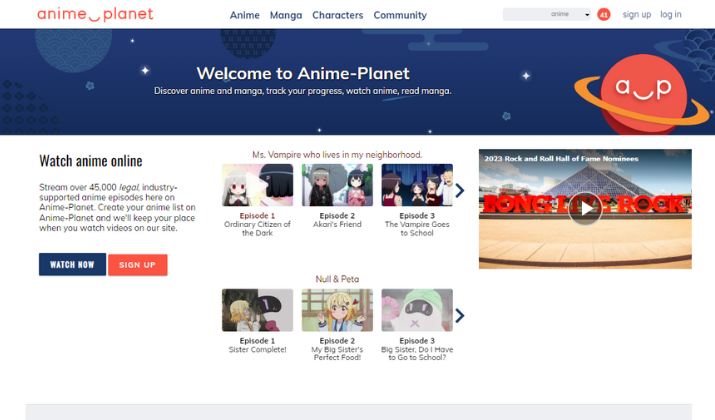
Task: Open the Null & Peta title link
Action: pos(337,279)
